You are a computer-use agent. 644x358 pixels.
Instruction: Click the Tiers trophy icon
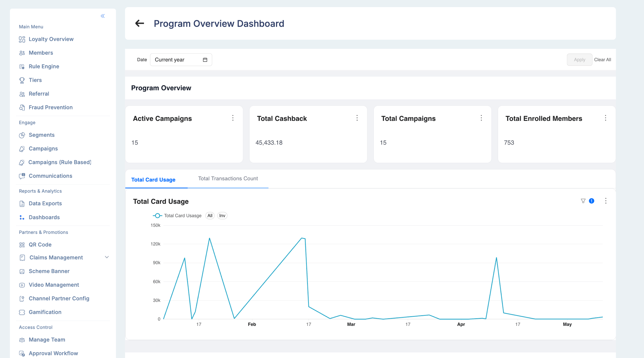click(22, 80)
